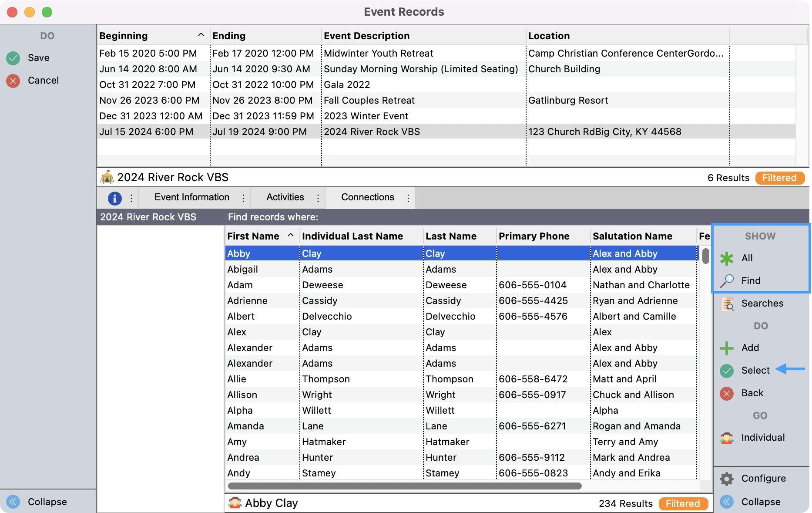The width and height of the screenshot is (812, 513).
Task: Switch to the Activities tab
Action: point(285,197)
